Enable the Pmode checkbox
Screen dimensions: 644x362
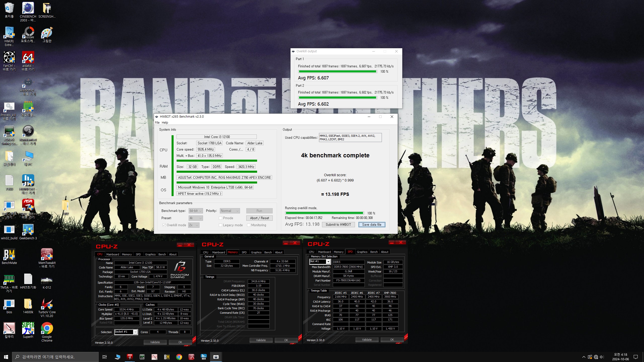click(x=220, y=218)
